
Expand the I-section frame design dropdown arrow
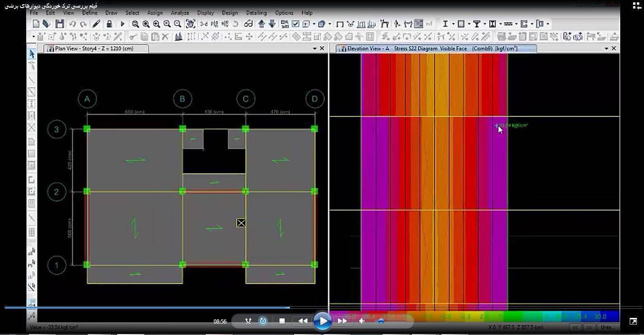click(x=453, y=24)
